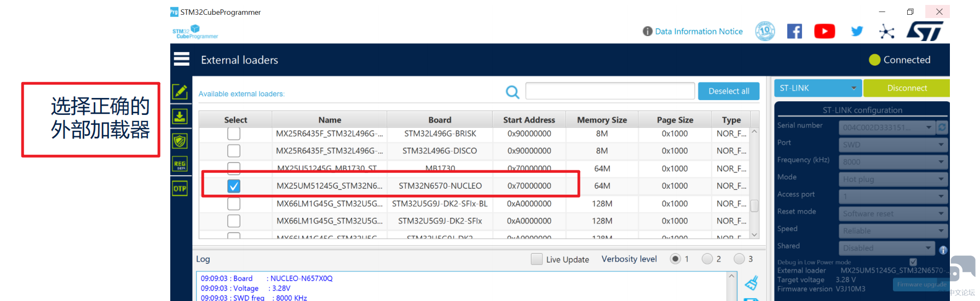Click the Deselect all button
Image resolution: width=980 pixels, height=301 pixels.
tap(728, 91)
